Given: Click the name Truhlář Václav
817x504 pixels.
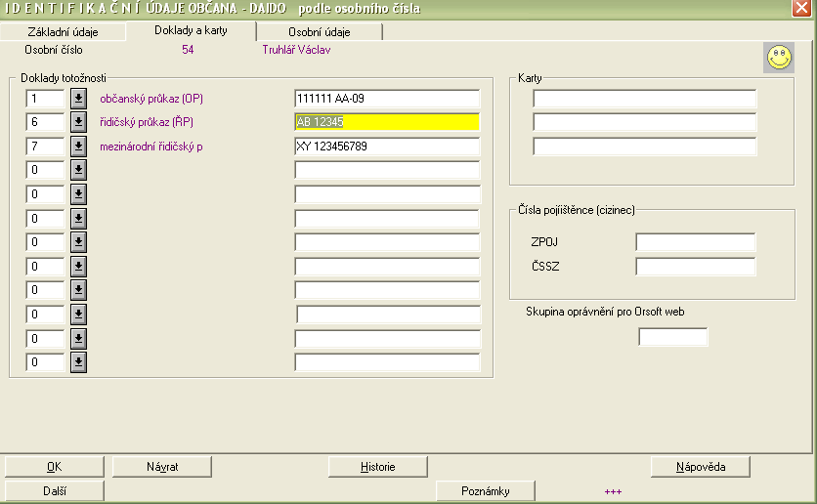Looking at the screenshot, I should (296, 50).
